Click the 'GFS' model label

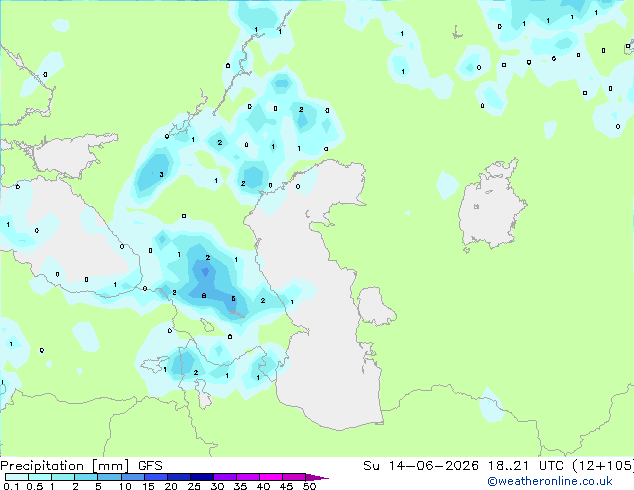pyautogui.click(x=150, y=466)
